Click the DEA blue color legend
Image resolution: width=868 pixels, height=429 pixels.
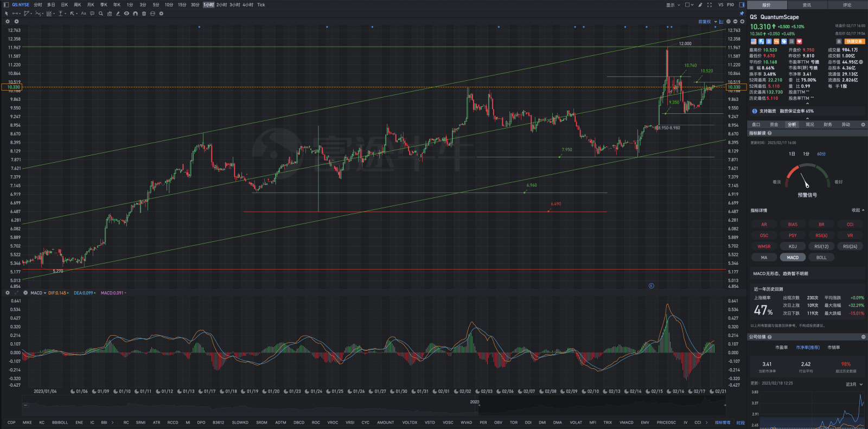(x=85, y=293)
